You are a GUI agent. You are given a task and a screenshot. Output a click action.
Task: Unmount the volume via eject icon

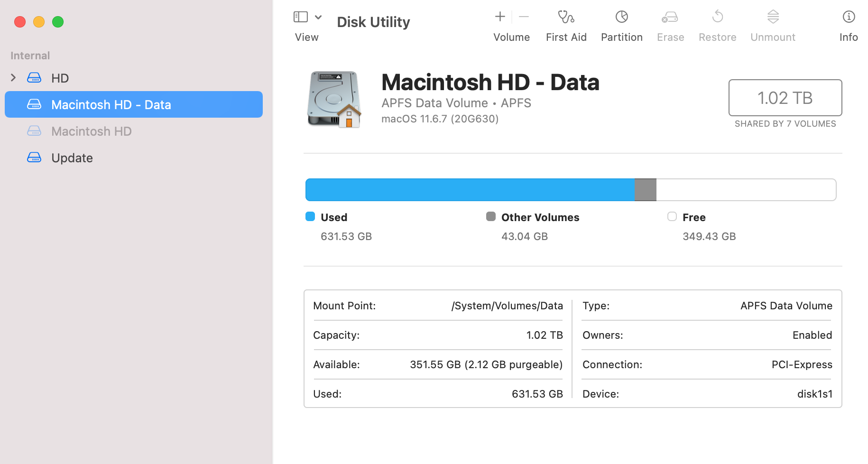773,17
